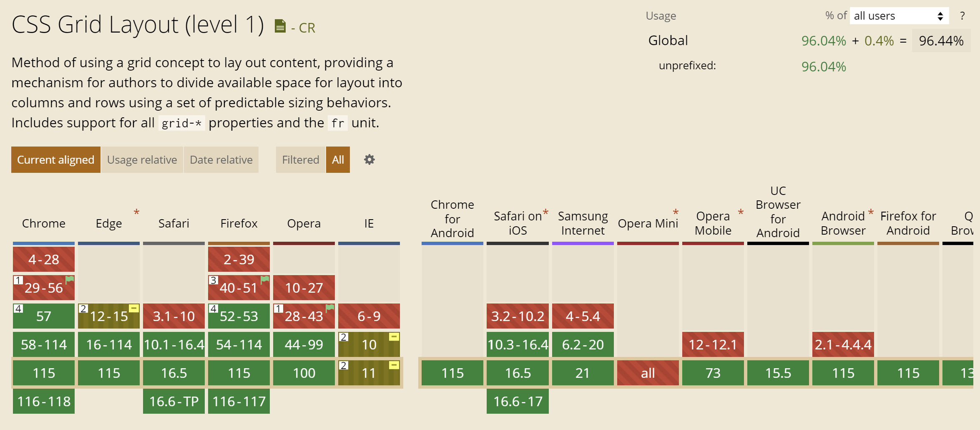Select the All browsers tab

pos(338,159)
